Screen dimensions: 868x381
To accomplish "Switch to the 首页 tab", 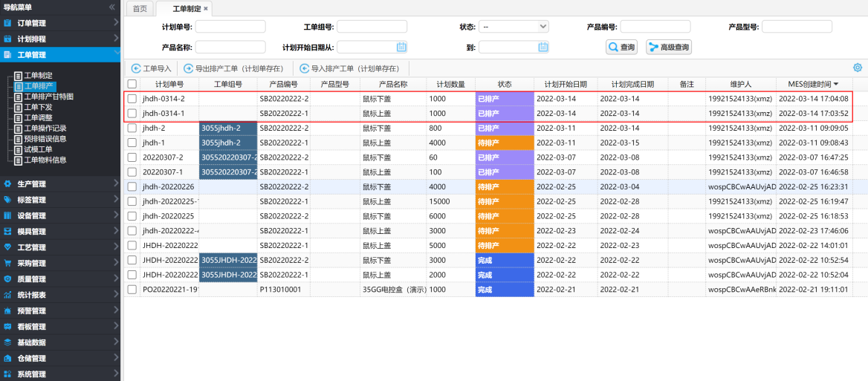I will click(140, 8).
